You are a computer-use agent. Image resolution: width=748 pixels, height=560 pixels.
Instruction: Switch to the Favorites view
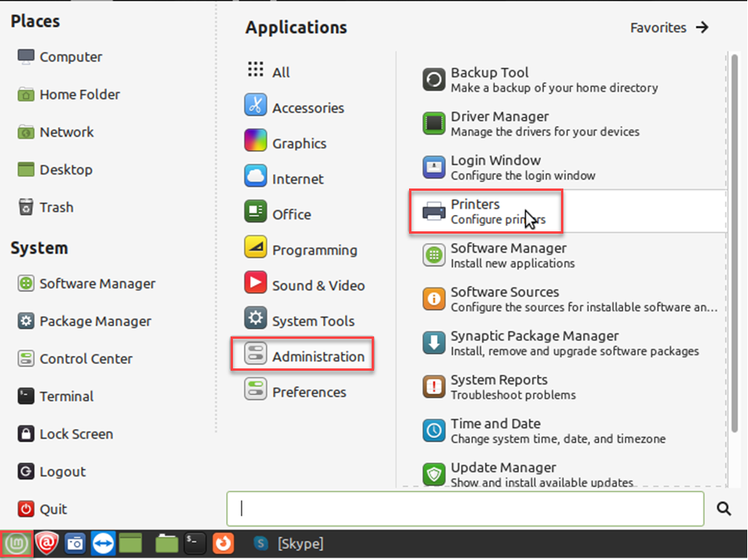669,27
